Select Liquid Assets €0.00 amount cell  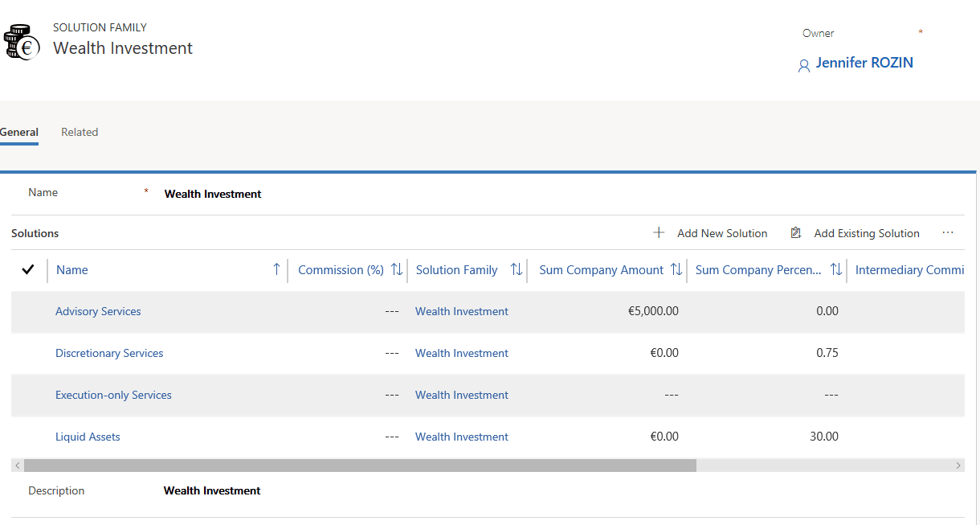664,437
